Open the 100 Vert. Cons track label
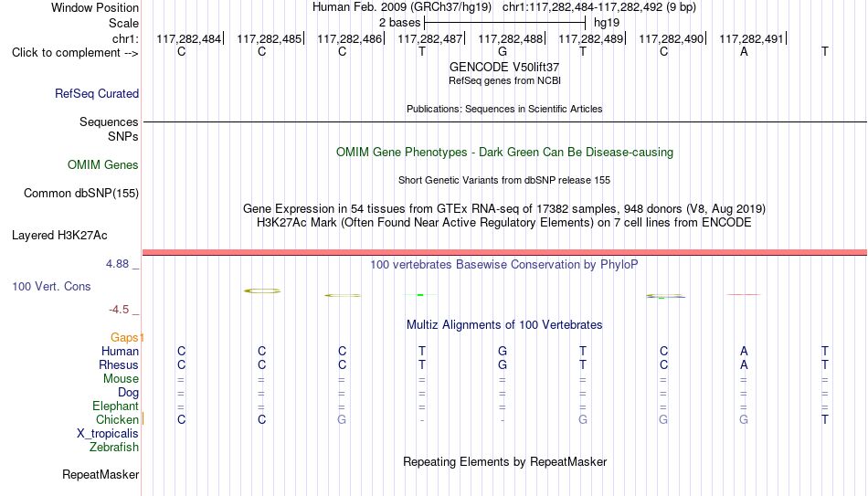 51,286
